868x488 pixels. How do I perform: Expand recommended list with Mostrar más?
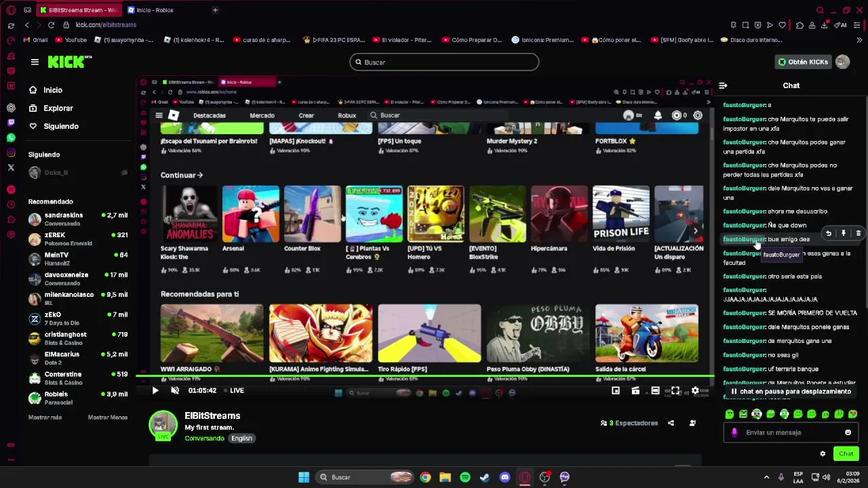(x=45, y=418)
